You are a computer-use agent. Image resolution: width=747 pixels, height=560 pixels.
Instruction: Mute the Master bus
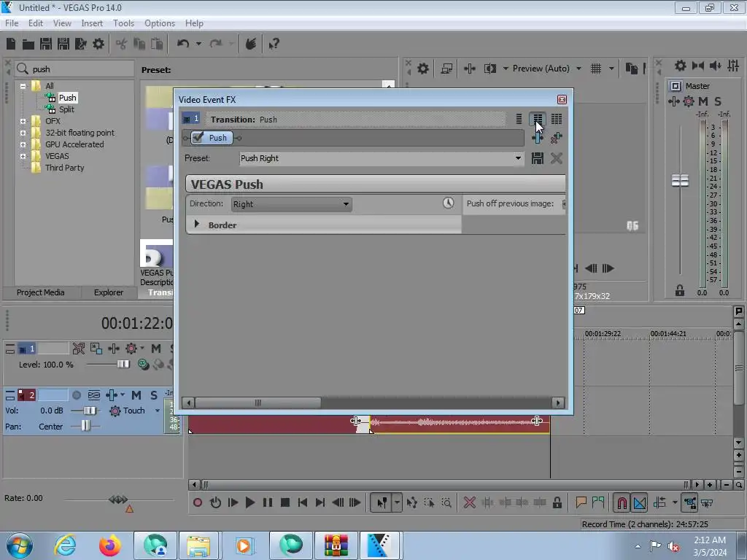tap(703, 101)
